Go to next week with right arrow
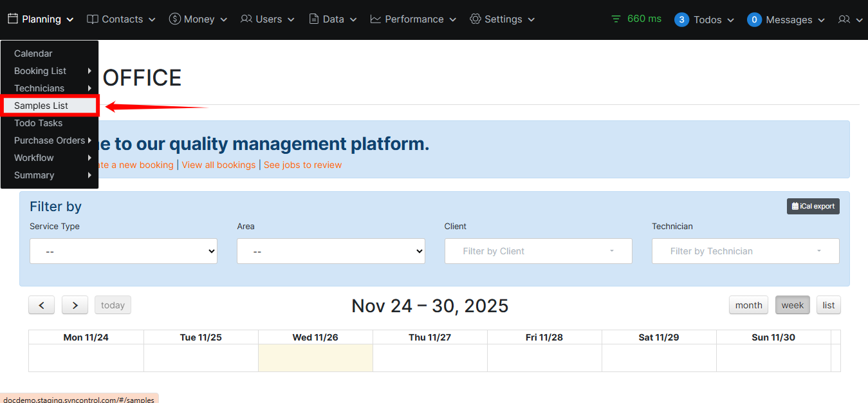Screen dimensions: 868x403 click(x=75, y=305)
